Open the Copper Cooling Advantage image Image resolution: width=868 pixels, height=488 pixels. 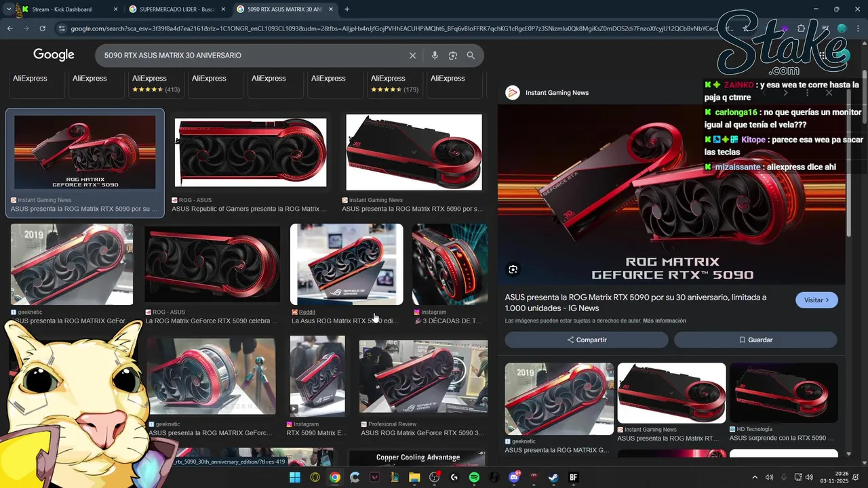tap(418, 458)
